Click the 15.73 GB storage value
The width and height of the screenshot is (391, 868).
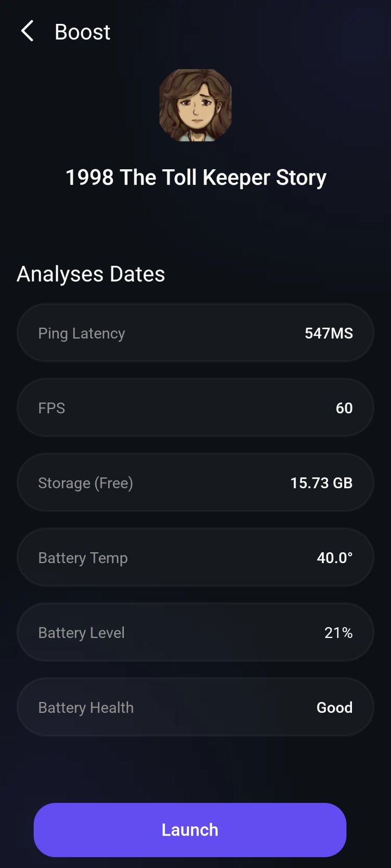pos(321,483)
